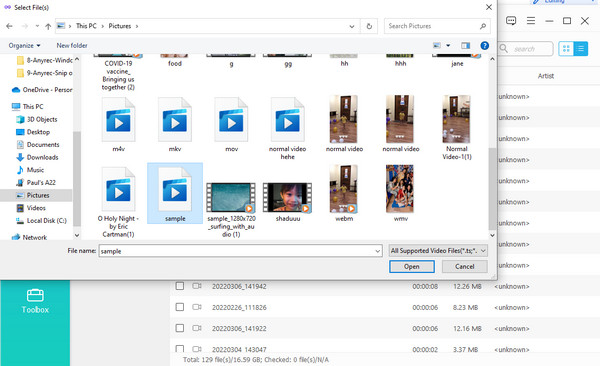Click the app search field
Screen dimensions: 600x366
[526, 49]
